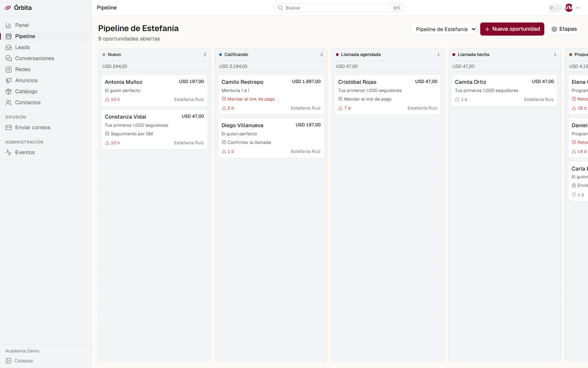588x368 pixels.
Task: Click the Llamada agendada column header
Action: pyautogui.click(x=388, y=55)
